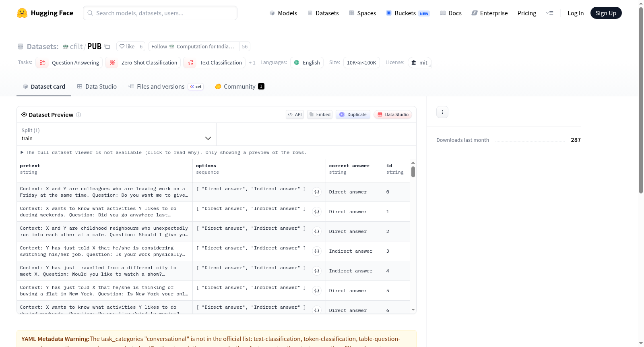Follow Computation for Indian Language Technology

(x=194, y=46)
